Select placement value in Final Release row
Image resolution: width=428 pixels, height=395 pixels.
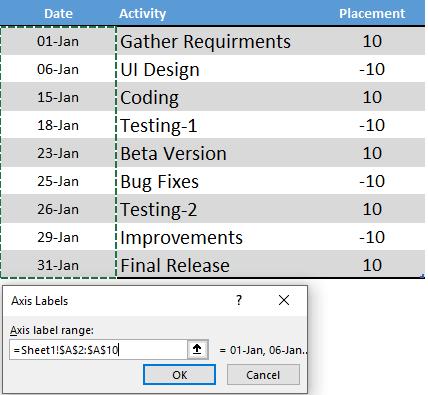point(372,265)
